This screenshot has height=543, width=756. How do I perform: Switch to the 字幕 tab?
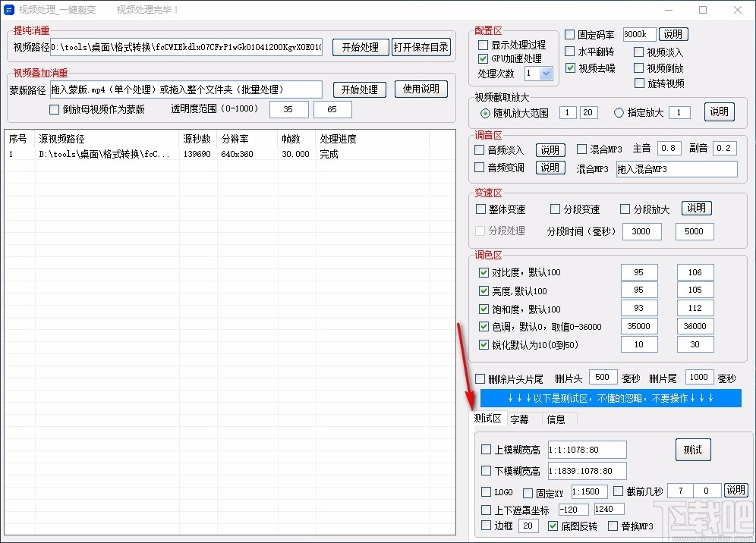[521, 419]
